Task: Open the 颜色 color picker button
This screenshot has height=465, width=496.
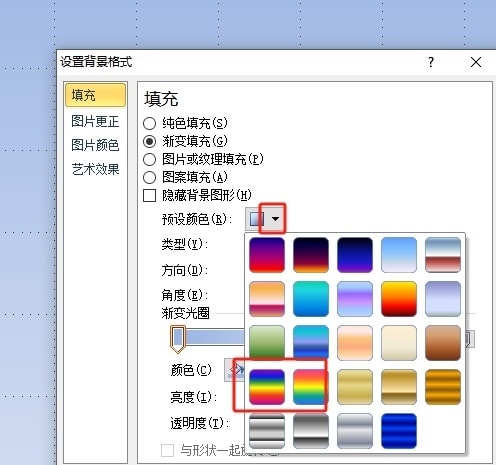Action: 235,370
